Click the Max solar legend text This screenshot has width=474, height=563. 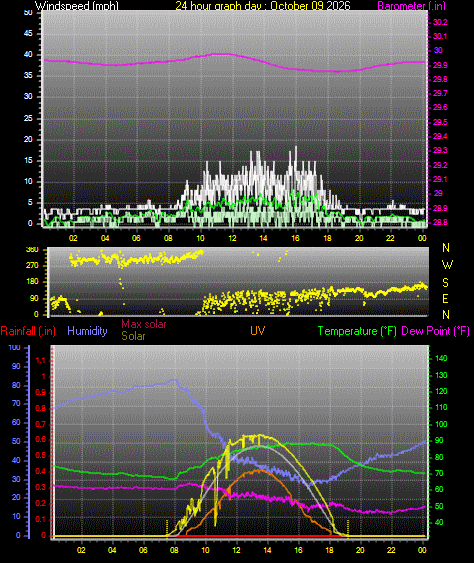click(144, 324)
